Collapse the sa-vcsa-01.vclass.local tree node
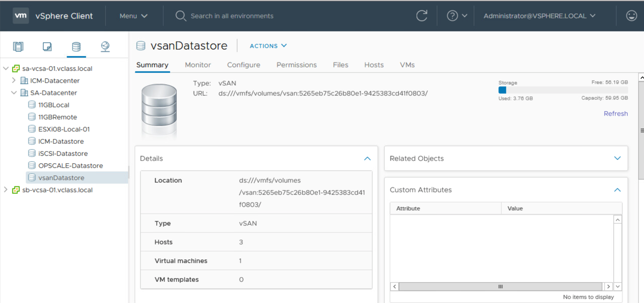 6,68
